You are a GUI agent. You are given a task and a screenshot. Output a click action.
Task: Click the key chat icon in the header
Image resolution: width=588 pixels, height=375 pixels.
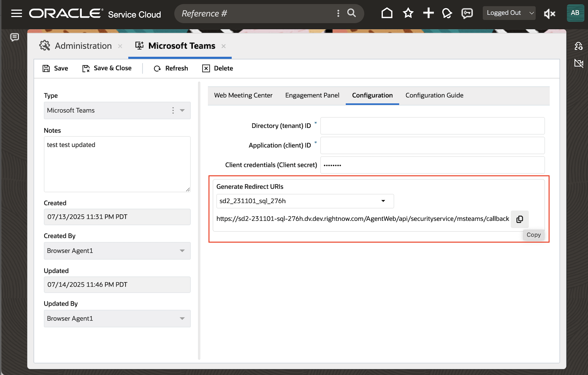pyautogui.click(x=467, y=13)
